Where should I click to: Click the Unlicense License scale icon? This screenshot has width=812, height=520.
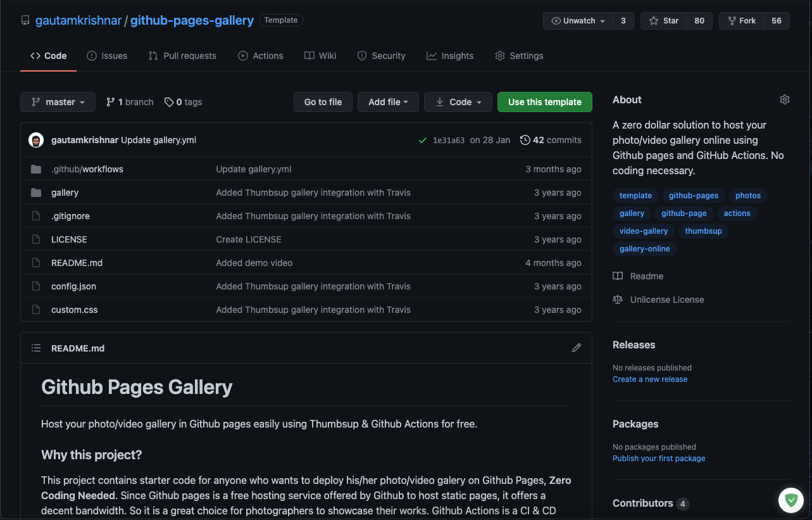pos(618,300)
